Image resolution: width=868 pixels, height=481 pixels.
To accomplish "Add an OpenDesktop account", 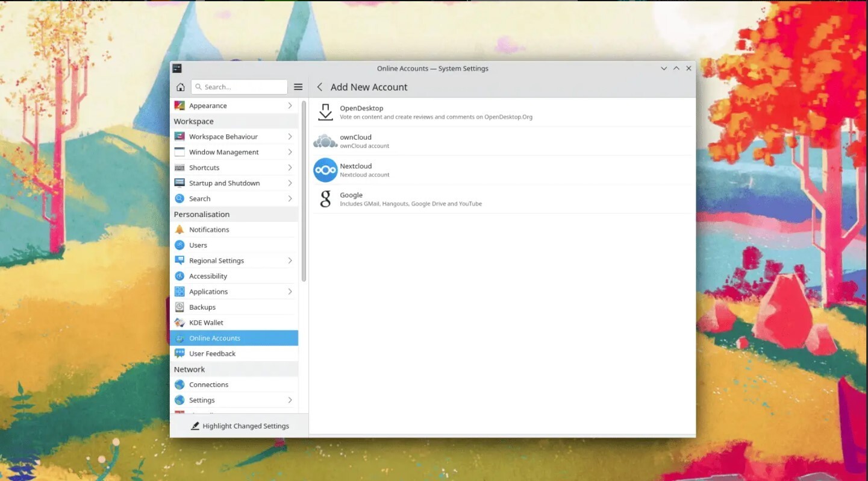I will pos(502,112).
